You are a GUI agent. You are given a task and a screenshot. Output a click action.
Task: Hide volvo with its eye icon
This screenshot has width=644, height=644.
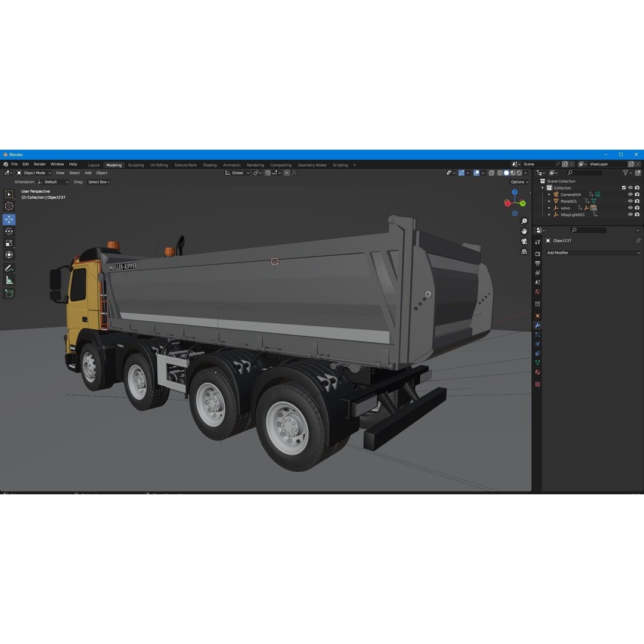pyautogui.click(x=630, y=208)
